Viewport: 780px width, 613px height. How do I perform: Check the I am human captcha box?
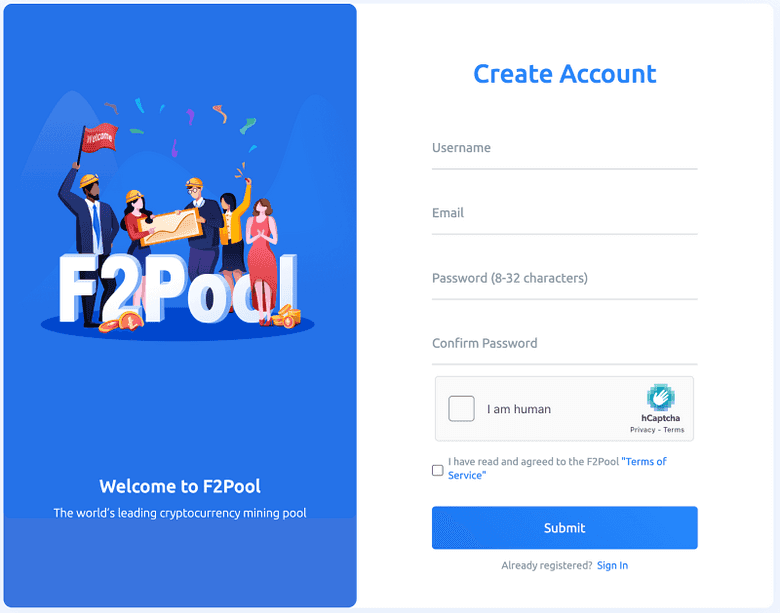(461, 409)
